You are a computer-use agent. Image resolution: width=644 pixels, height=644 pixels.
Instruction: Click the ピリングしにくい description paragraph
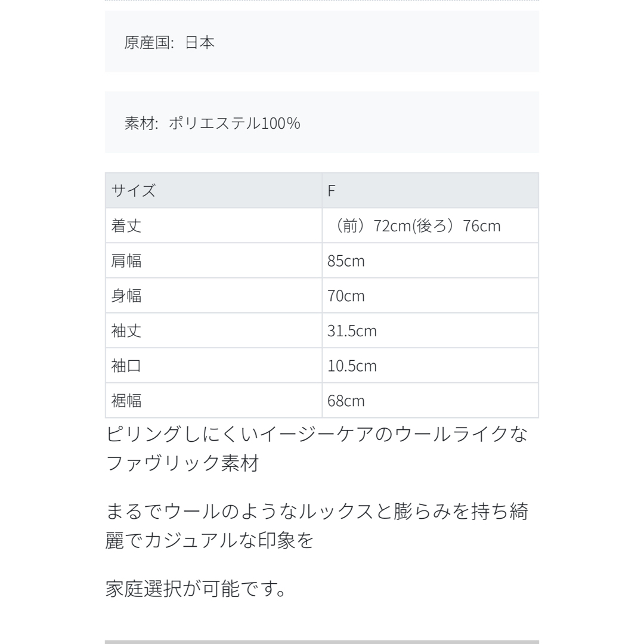(317, 448)
